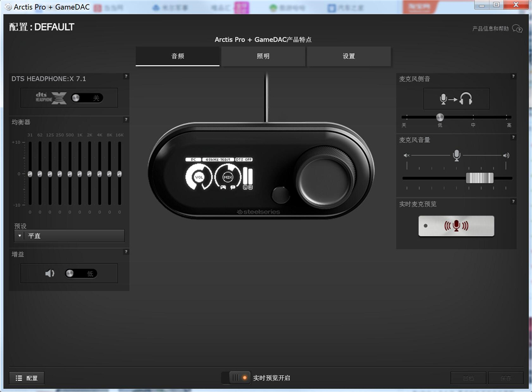Image resolution: width=532 pixels, height=392 pixels.
Task: Click the DTS Headphone X logo
Action: pos(51,98)
